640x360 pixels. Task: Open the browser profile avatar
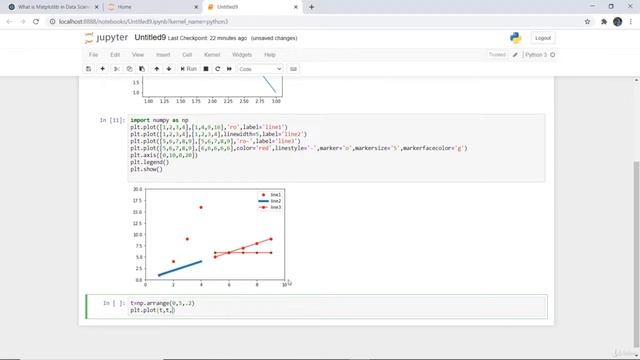tap(618, 22)
